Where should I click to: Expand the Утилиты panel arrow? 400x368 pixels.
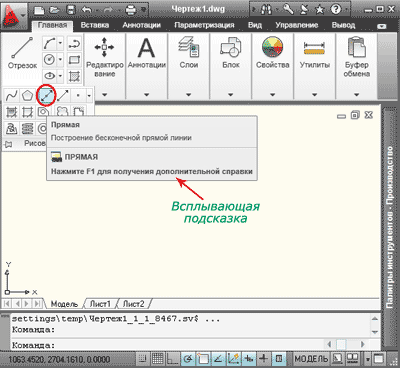[315, 95]
